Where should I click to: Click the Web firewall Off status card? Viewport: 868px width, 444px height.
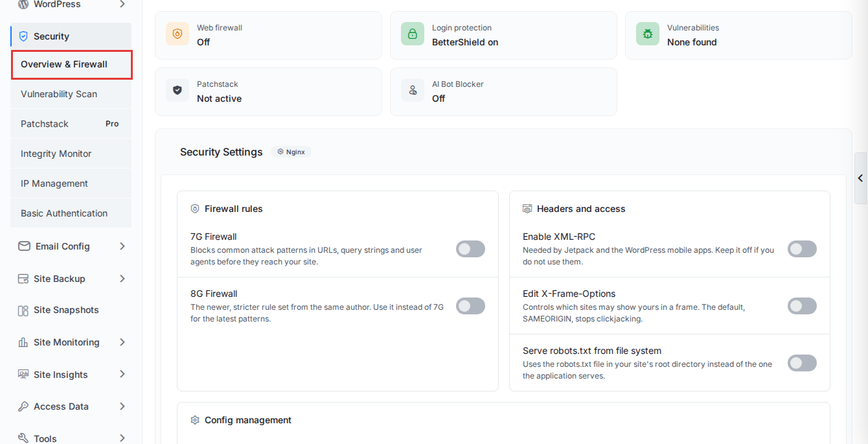[268, 35]
